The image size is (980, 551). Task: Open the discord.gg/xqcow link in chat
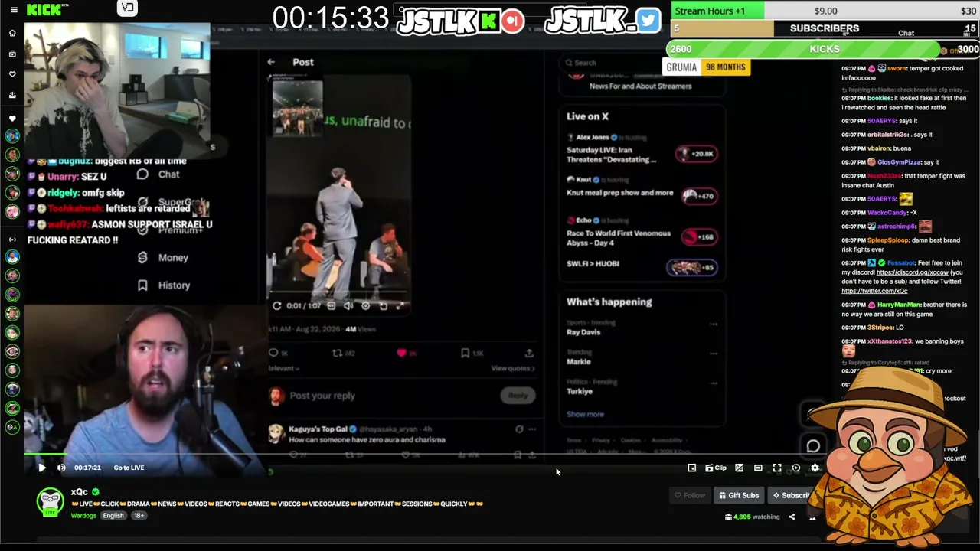(x=913, y=272)
